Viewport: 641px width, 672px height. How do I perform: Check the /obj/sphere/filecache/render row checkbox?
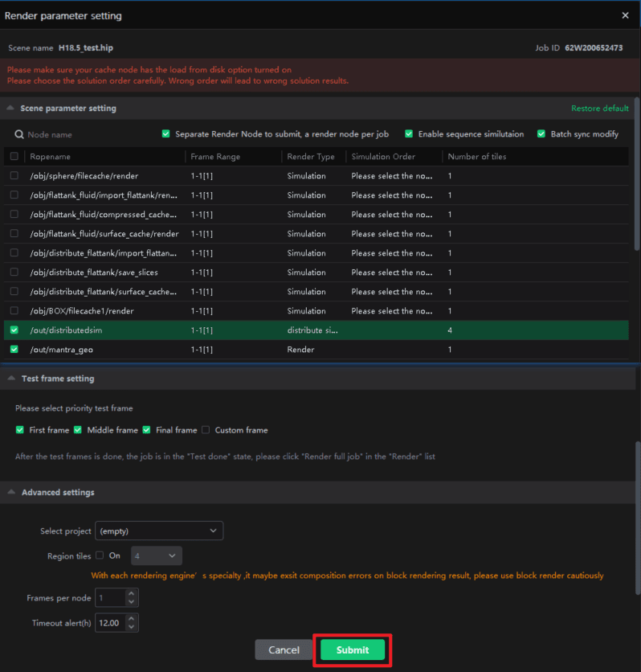point(14,176)
